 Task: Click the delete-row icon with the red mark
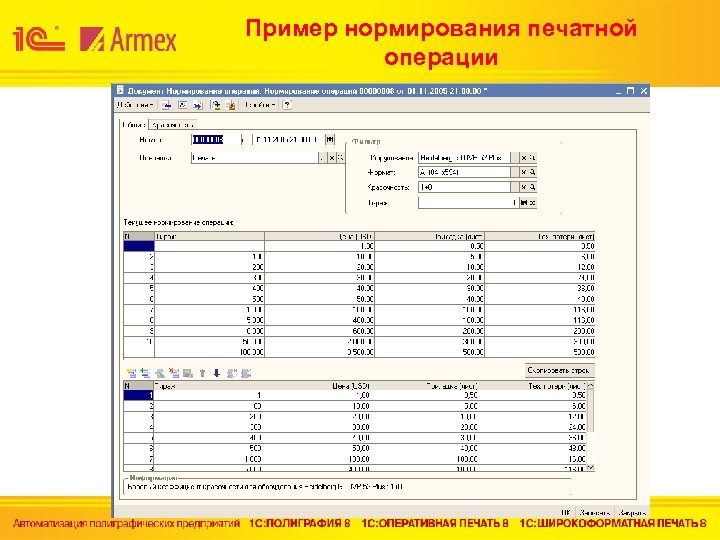point(174,373)
